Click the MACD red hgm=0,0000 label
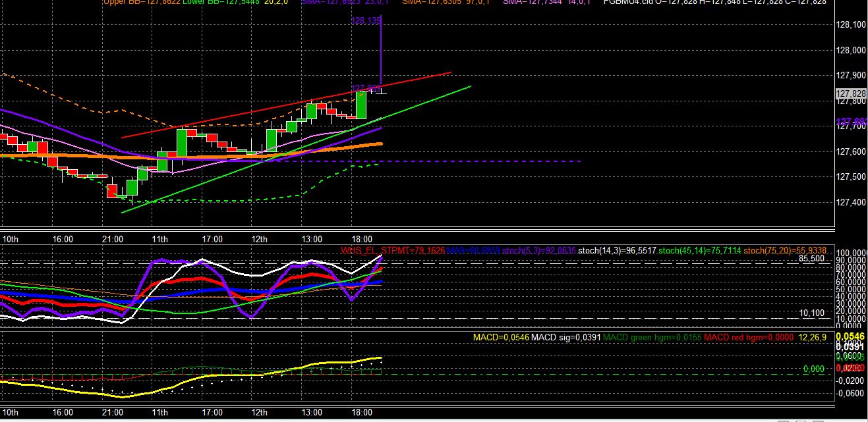Screen dimensions: 868x422 (748, 338)
